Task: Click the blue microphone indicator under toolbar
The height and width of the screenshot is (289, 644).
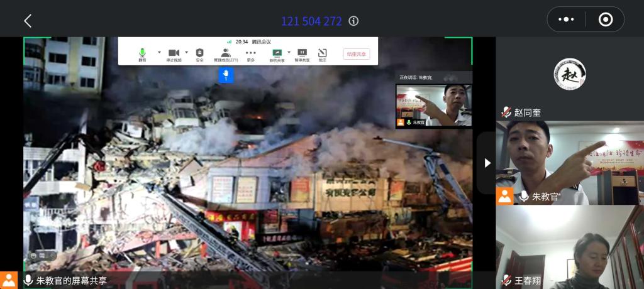Action: pos(226,75)
